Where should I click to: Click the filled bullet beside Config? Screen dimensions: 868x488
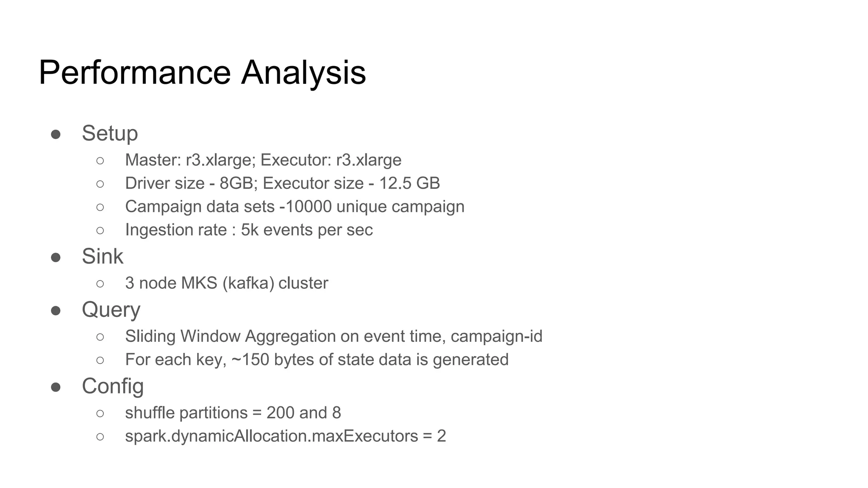pos(56,387)
